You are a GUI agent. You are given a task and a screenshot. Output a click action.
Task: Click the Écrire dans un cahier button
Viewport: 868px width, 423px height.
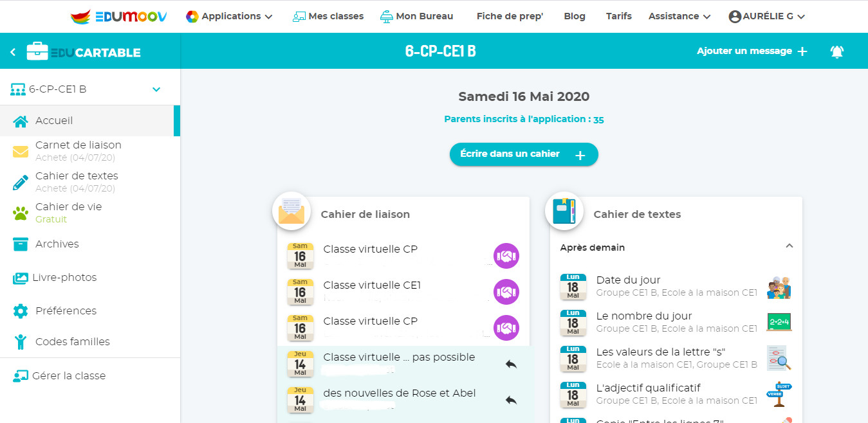523,154
